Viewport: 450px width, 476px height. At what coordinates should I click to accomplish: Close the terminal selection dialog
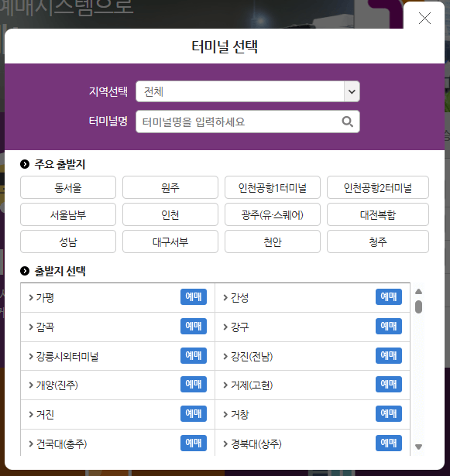pos(424,19)
